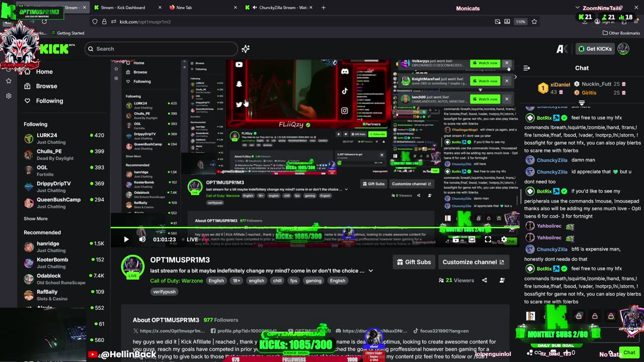Click the sparkle icon beside Search
The height and width of the screenshot is (362, 644).
point(246,49)
